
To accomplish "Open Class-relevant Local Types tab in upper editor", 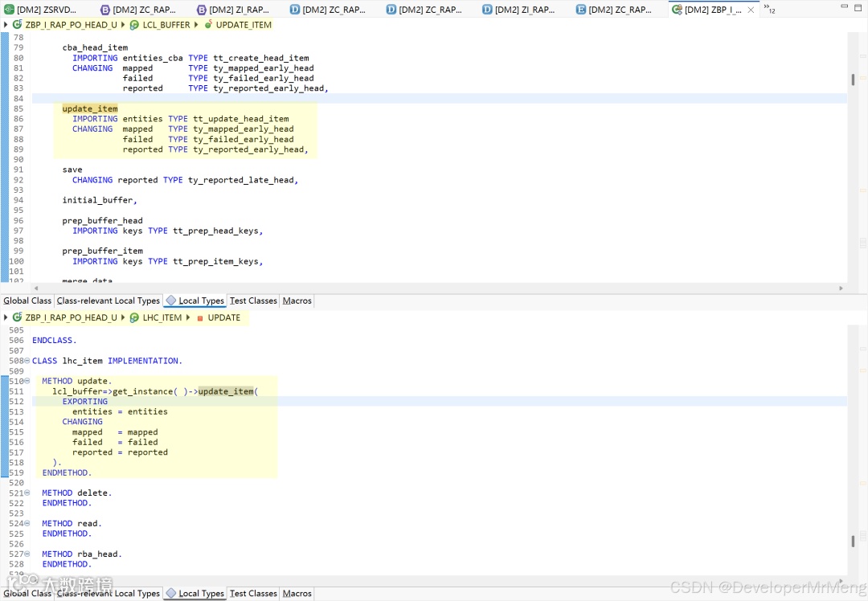I will [108, 300].
